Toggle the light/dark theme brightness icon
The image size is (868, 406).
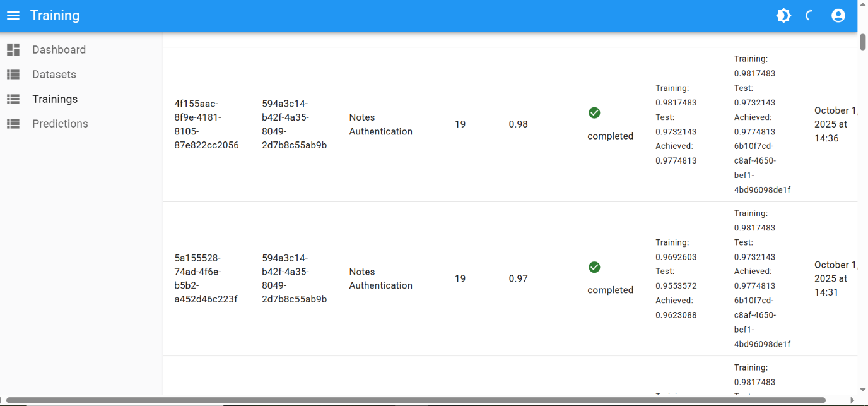click(x=783, y=16)
